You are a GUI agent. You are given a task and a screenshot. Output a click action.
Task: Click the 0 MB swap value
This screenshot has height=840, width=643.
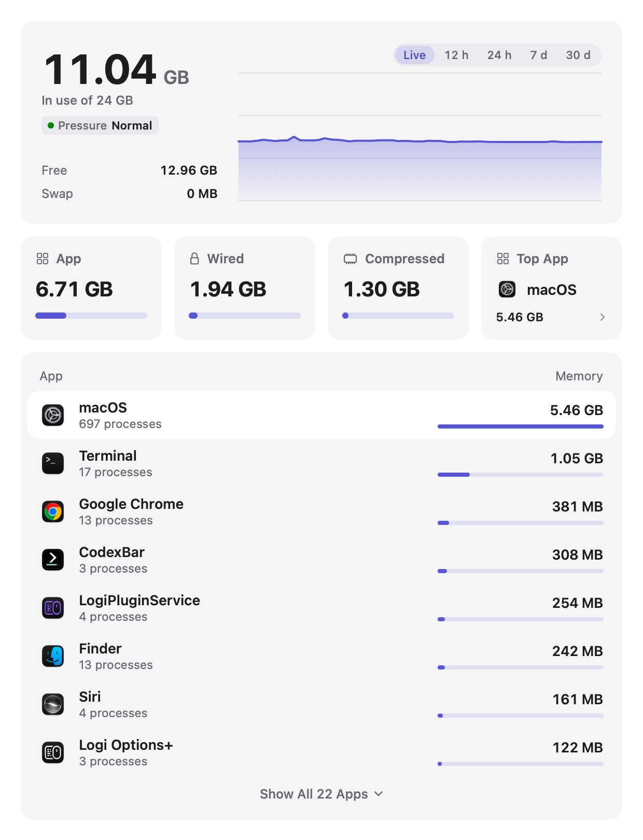tap(202, 194)
